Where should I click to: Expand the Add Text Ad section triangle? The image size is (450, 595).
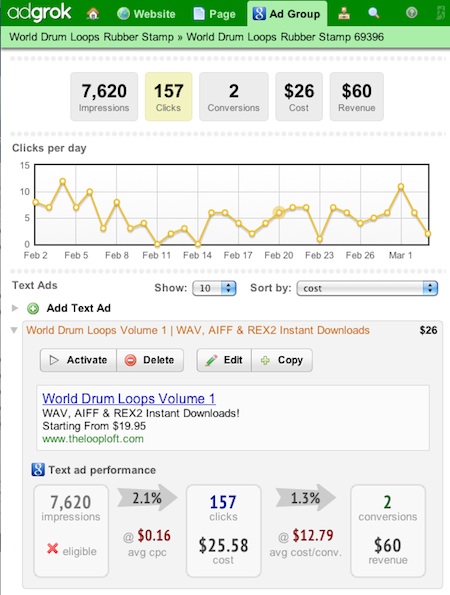(x=15, y=308)
